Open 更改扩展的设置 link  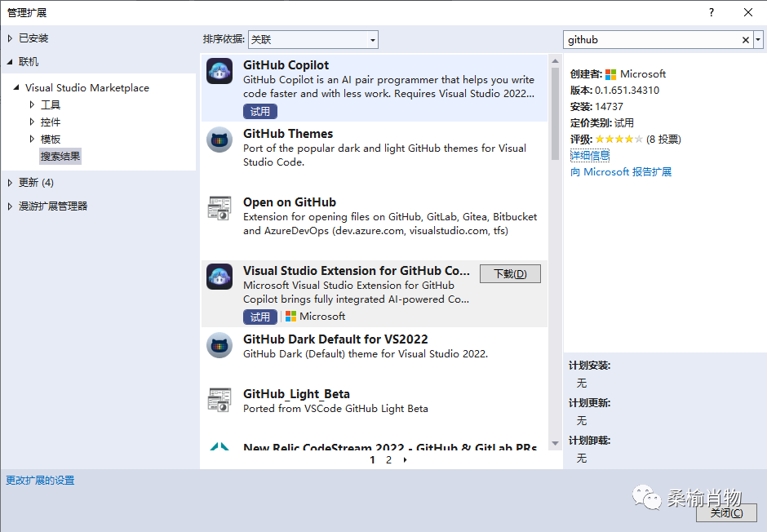coord(40,480)
